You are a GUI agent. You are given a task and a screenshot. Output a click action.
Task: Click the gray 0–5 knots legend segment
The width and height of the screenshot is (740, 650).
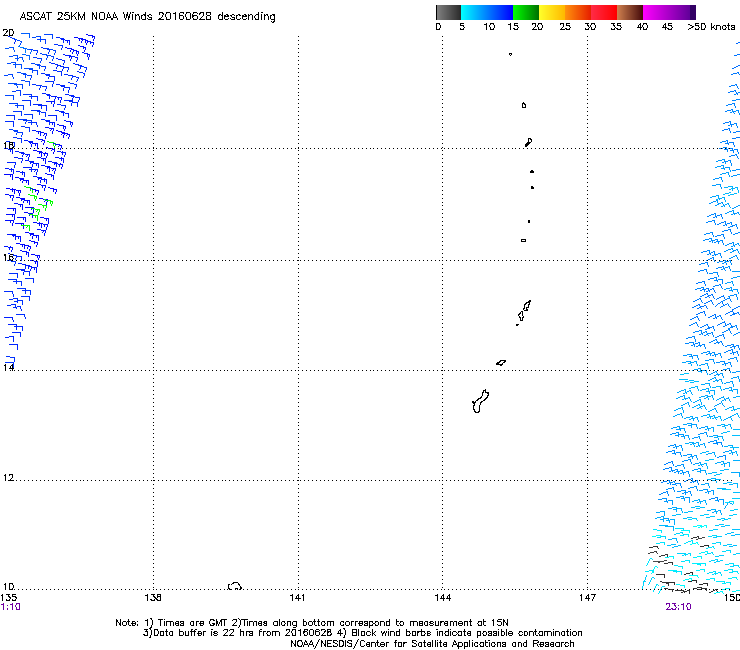click(448, 12)
